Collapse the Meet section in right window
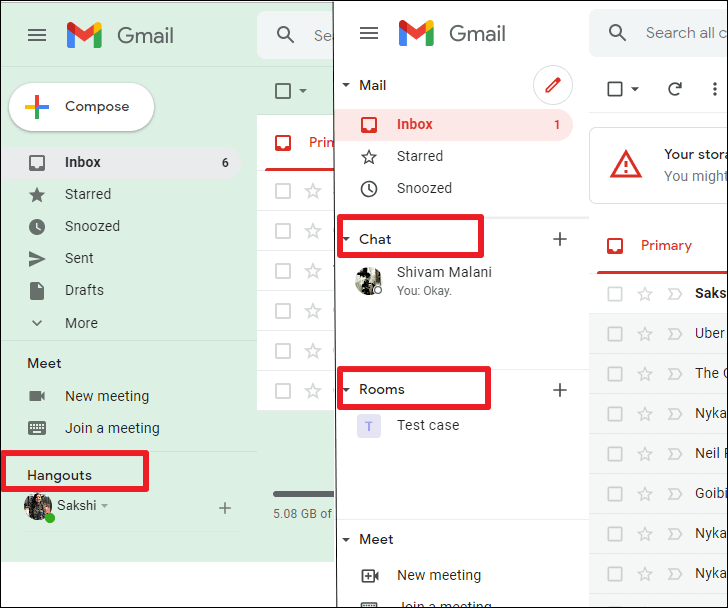728x608 pixels. (x=346, y=540)
